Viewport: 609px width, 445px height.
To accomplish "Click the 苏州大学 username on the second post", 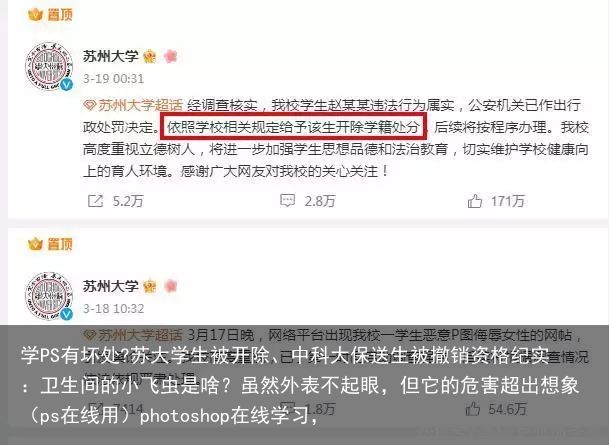I will click(x=111, y=286).
